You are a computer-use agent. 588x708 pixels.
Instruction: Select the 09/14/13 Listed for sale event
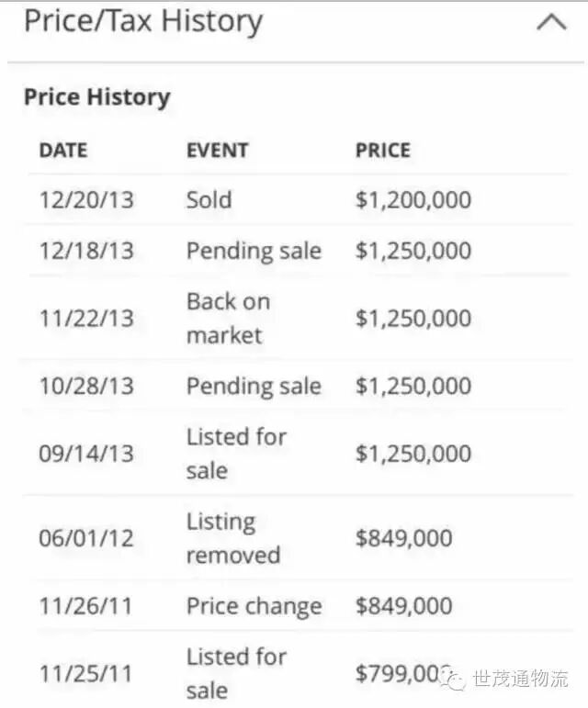pos(236,453)
